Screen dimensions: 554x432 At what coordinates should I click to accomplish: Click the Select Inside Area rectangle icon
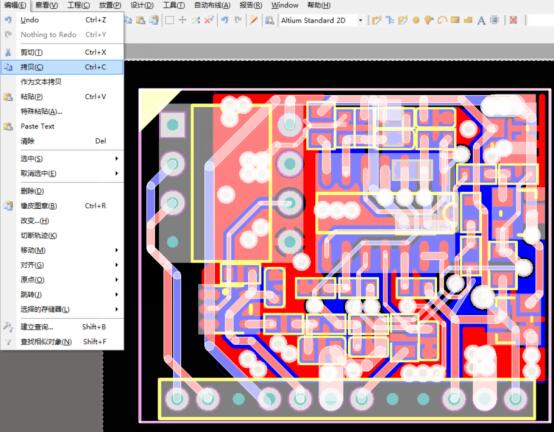(169, 20)
